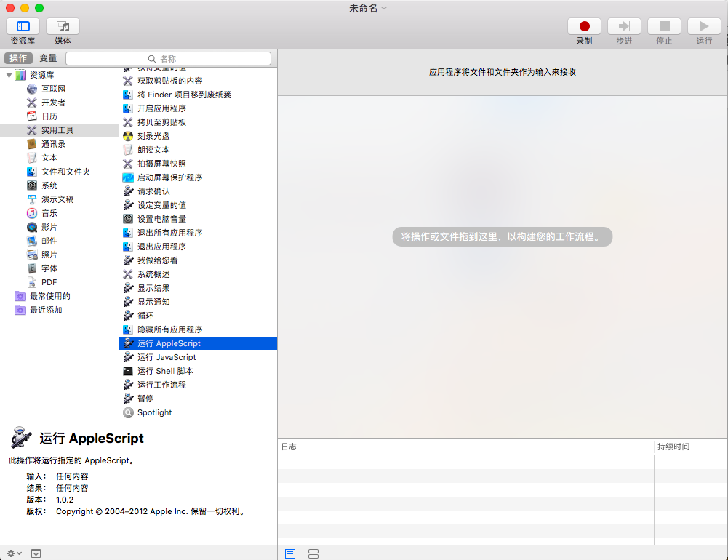Select 启动屏幕保护程序 action icon
Viewport: 728px width, 560px height.
[128, 177]
